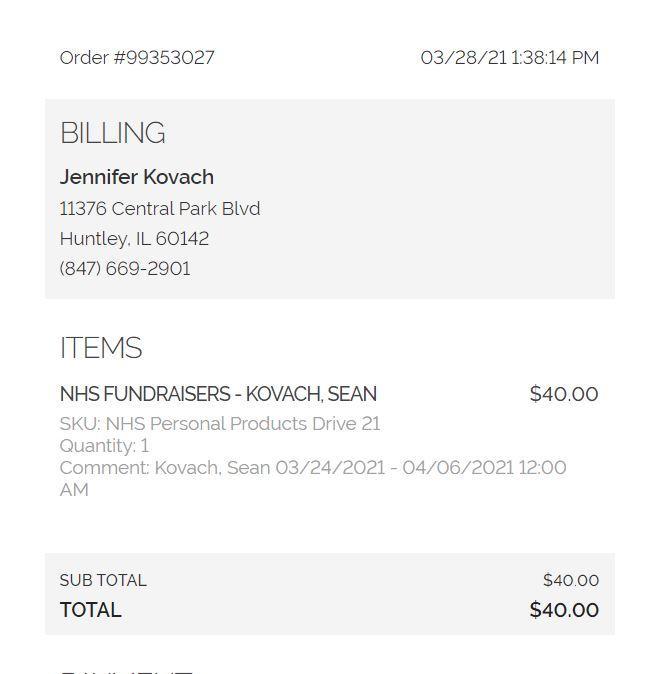Click the sub total amount $40.00

(x=571, y=580)
